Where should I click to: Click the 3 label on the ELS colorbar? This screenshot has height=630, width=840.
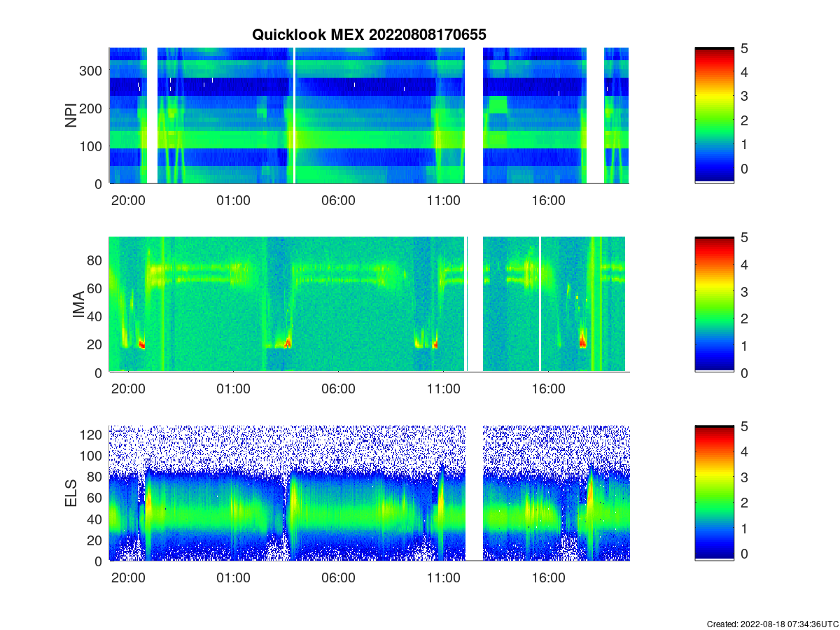point(745,477)
